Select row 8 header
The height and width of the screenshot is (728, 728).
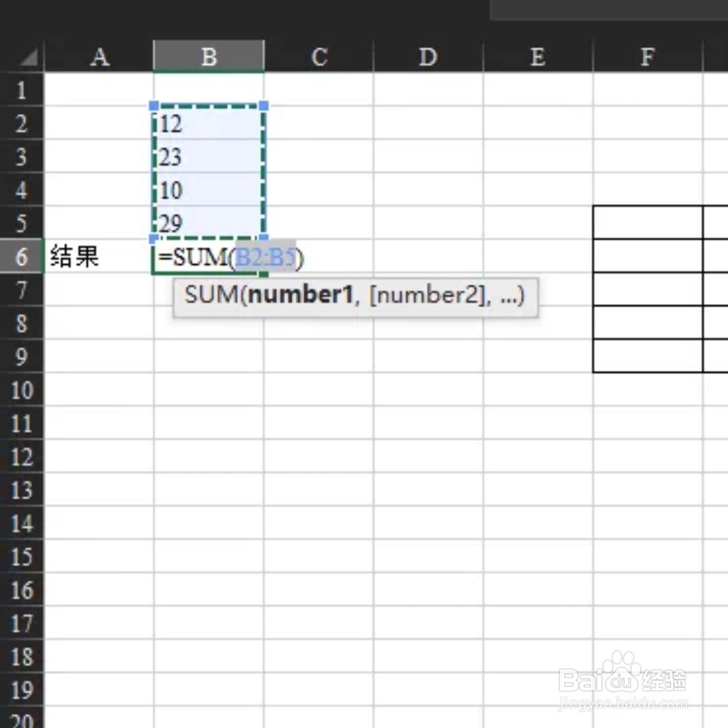[x=22, y=323]
